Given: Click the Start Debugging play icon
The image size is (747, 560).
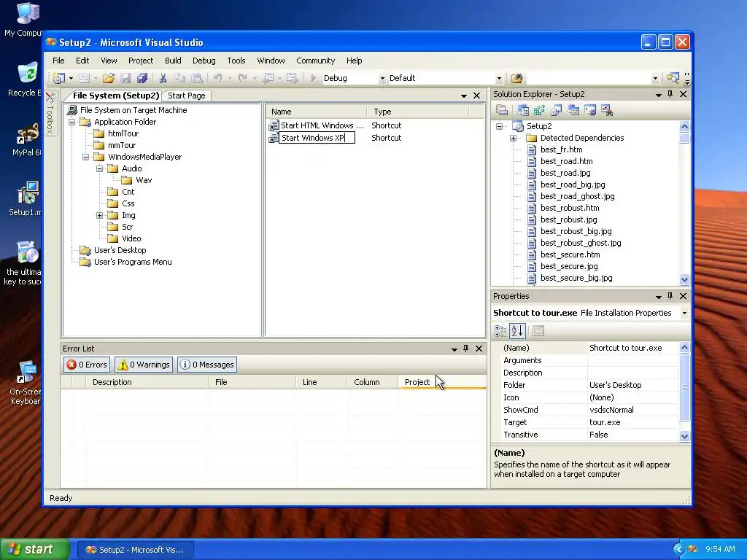Looking at the screenshot, I should click(x=313, y=78).
